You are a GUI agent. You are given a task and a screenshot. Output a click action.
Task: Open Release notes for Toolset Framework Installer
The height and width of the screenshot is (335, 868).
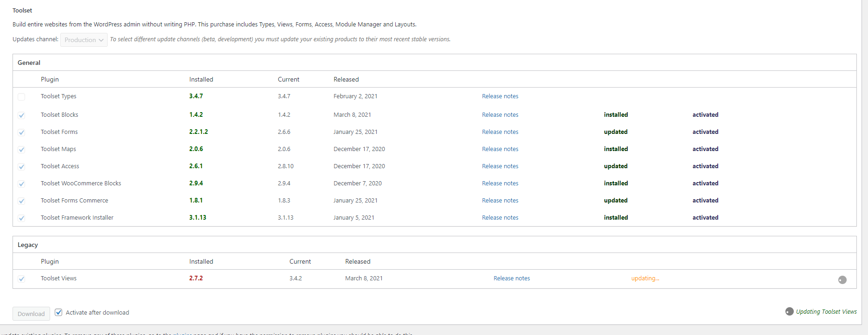click(x=500, y=218)
